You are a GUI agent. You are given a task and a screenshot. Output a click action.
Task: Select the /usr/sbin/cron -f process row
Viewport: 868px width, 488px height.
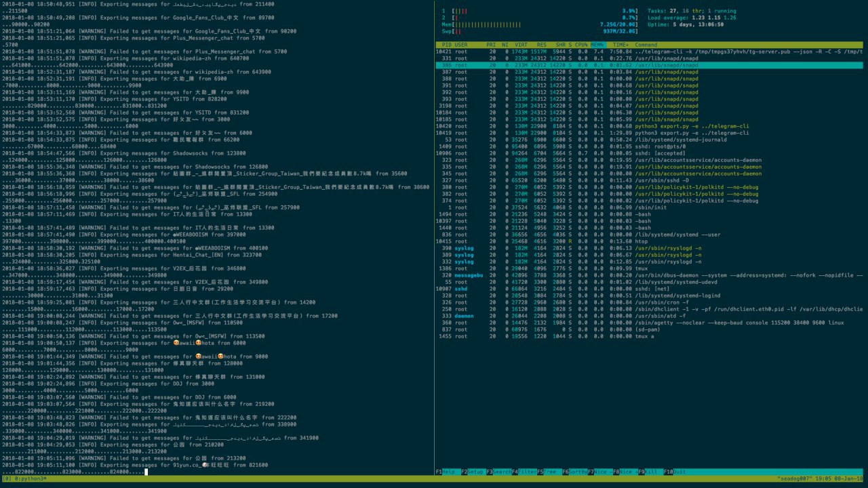click(650, 302)
